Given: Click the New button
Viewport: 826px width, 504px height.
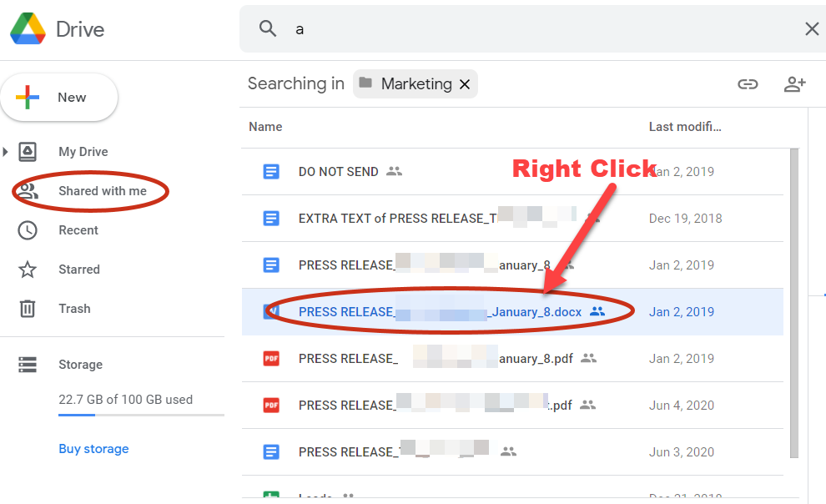Looking at the screenshot, I should (59, 97).
